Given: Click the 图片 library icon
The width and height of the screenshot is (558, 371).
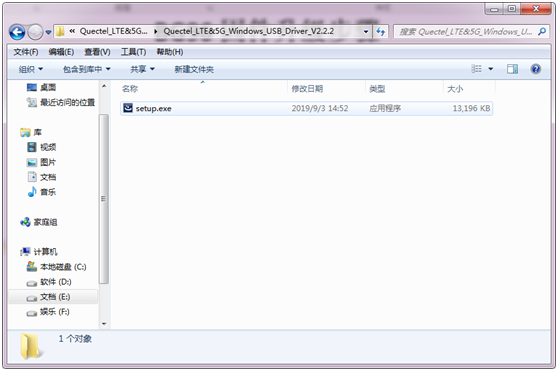Looking at the screenshot, I should coord(32,163).
